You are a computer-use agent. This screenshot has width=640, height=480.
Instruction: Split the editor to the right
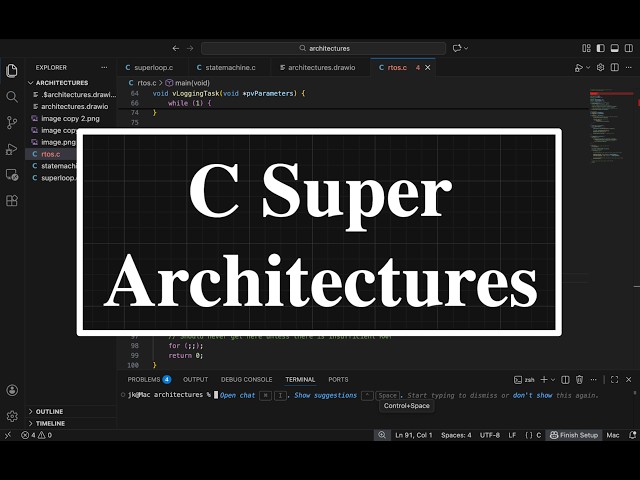[x=615, y=67]
